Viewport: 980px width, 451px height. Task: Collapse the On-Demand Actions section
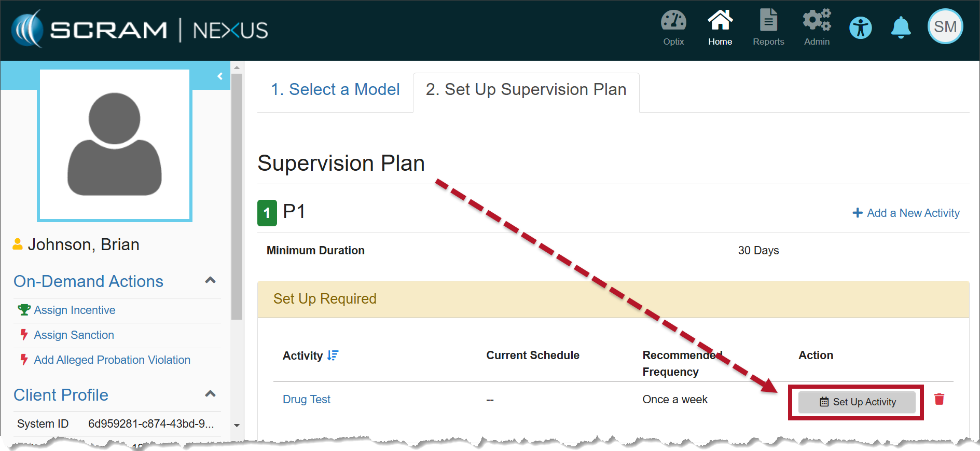pos(210,281)
